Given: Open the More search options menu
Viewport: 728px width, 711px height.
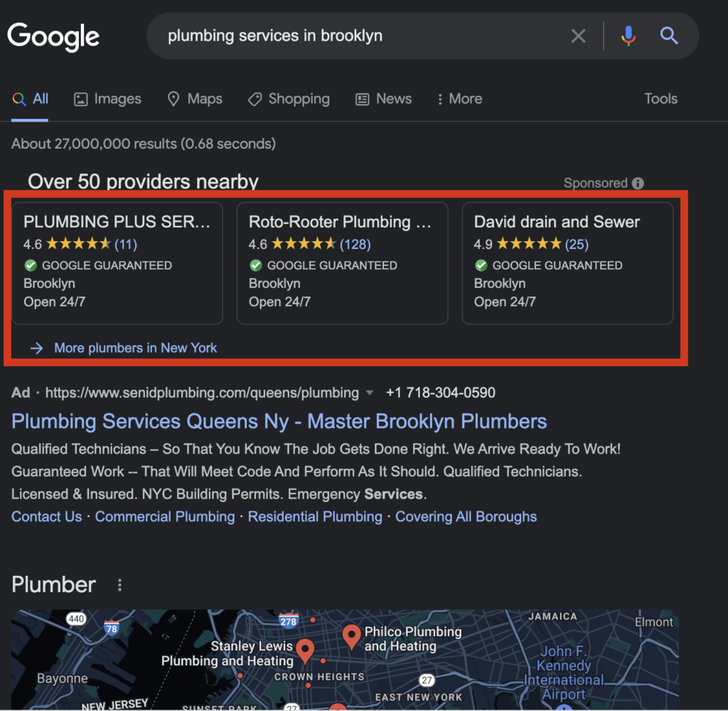Looking at the screenshot, I should 460,99.
